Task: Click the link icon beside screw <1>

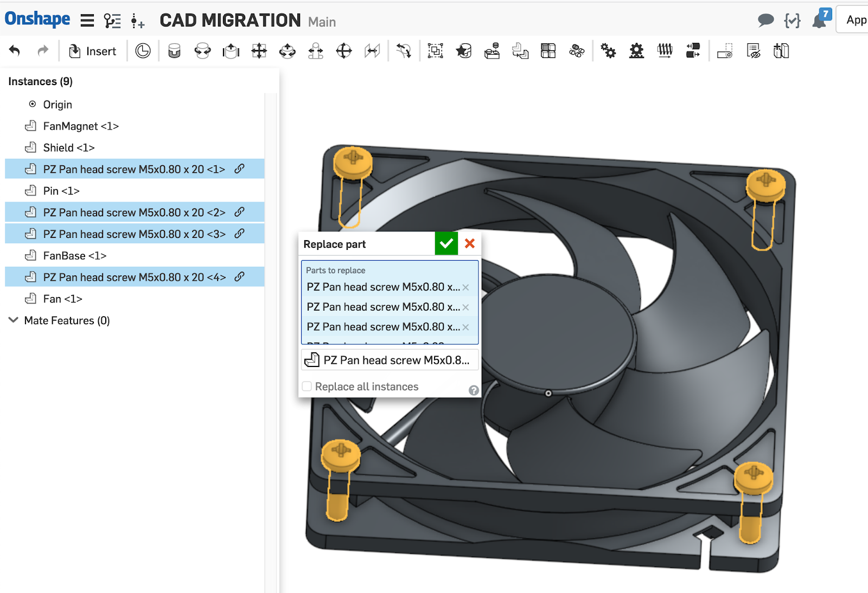Action: click(239, 169)
